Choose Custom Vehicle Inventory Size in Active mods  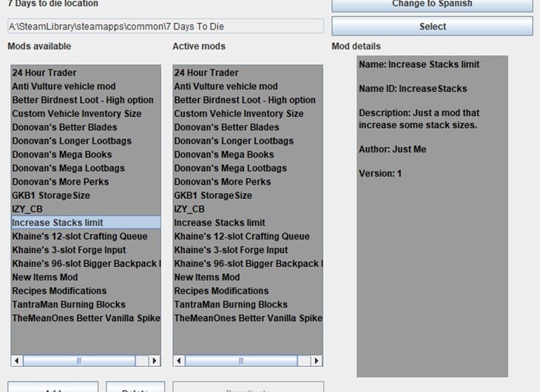click(x=248, y=113)
